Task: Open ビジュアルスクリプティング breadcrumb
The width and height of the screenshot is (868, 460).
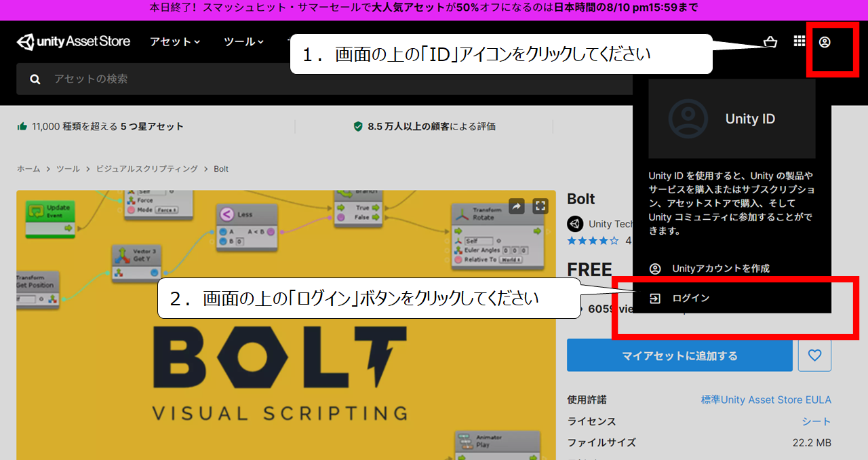Action: coord(146,169)
